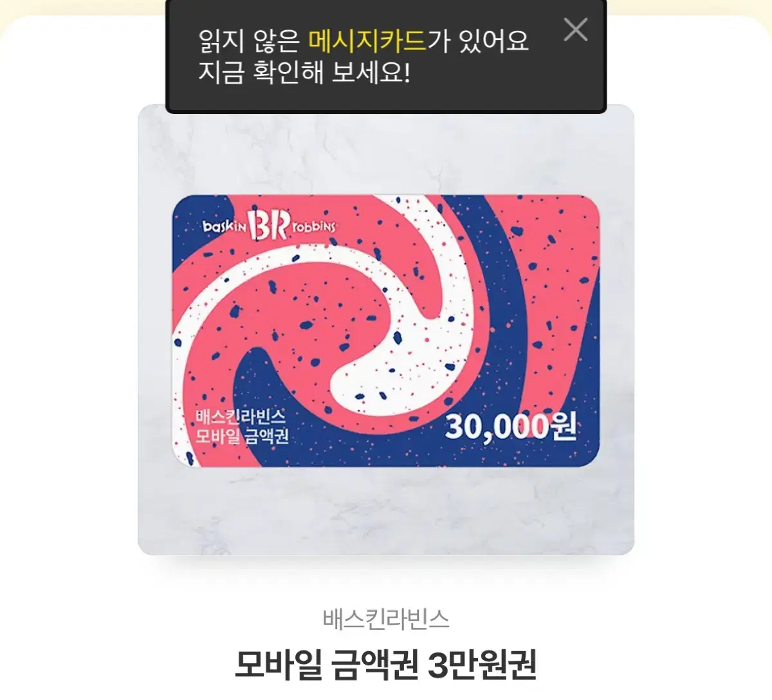Tap the 30,000원 amount on the card
The image size is (772, 700).
(x=511, y=426)
